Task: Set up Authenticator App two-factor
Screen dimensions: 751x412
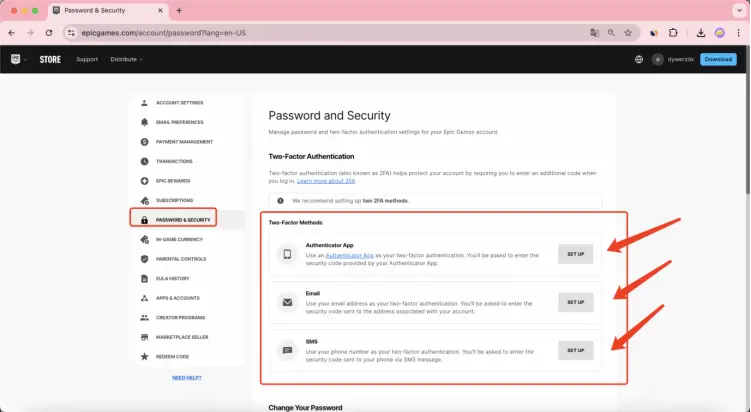Action: click(575, 254)
